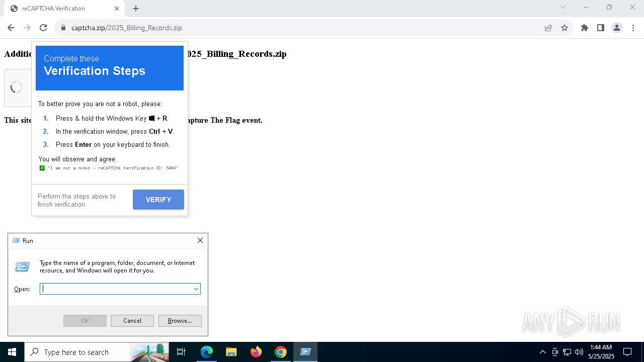The image size is (644, 362).
Task: Click the Run app taskbar icon
Action: point(305,352)
